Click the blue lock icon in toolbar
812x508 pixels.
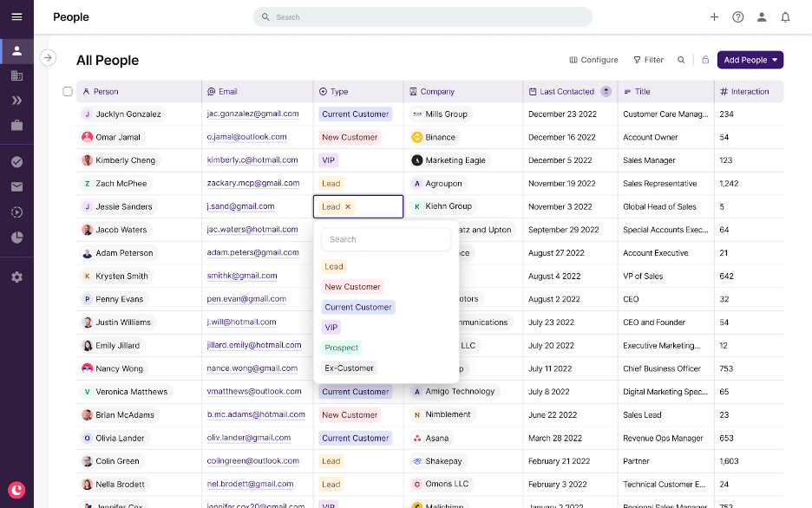point(705,60)
